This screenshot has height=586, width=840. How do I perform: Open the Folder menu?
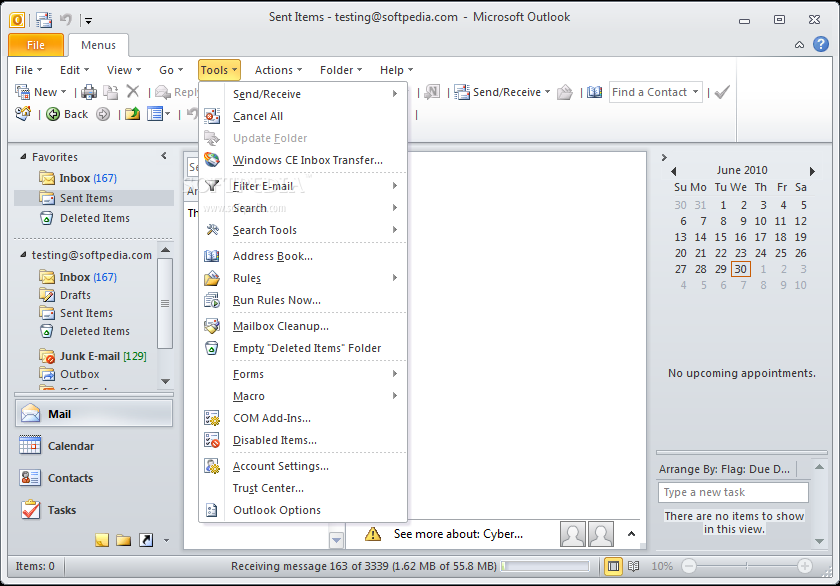[x=341, y=70]
